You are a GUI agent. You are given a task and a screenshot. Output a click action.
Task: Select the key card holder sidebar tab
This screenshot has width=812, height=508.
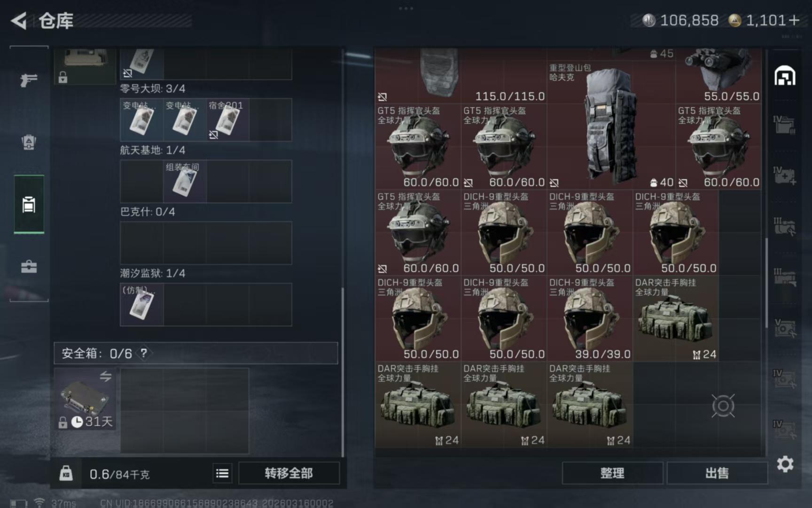[x=29, y=204]
